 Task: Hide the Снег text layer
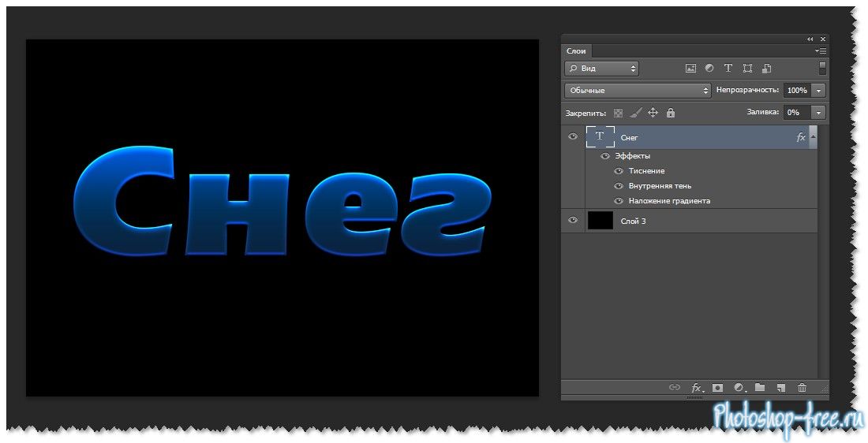pyautogui.click(x=573, y=137)
